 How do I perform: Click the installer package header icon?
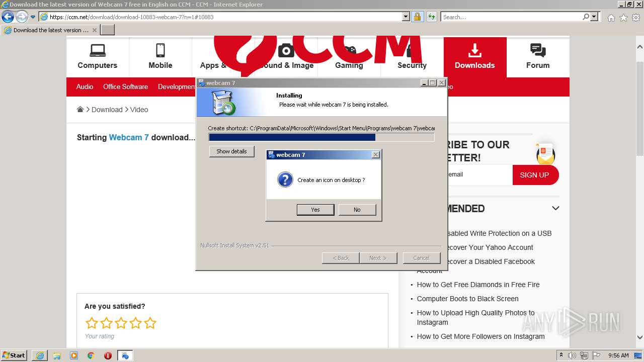[222, 103]
